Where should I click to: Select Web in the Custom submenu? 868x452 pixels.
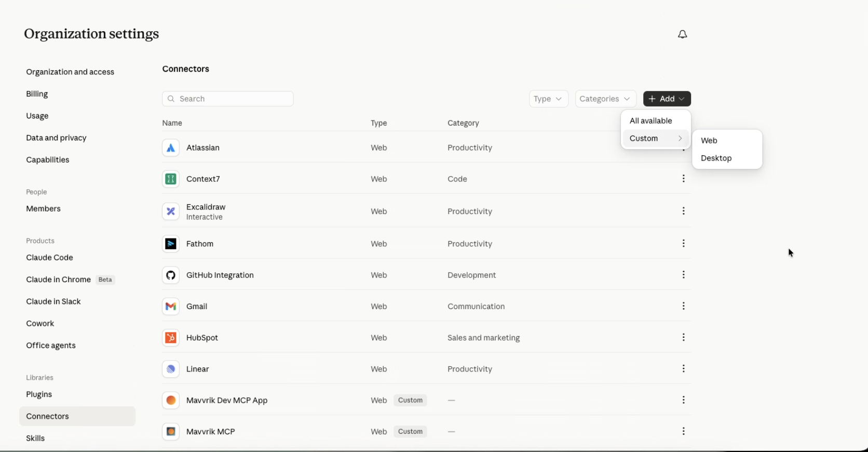727,141
